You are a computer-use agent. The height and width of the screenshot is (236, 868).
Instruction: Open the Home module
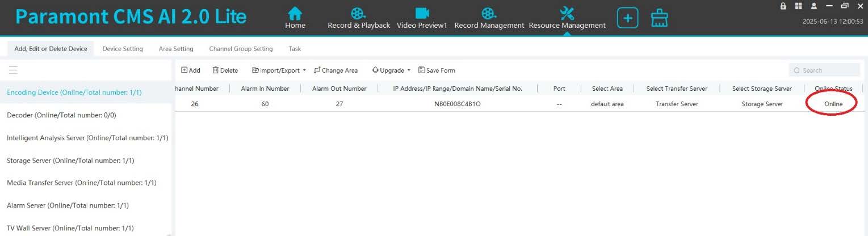pyautogui.click(x=295, y=18)
